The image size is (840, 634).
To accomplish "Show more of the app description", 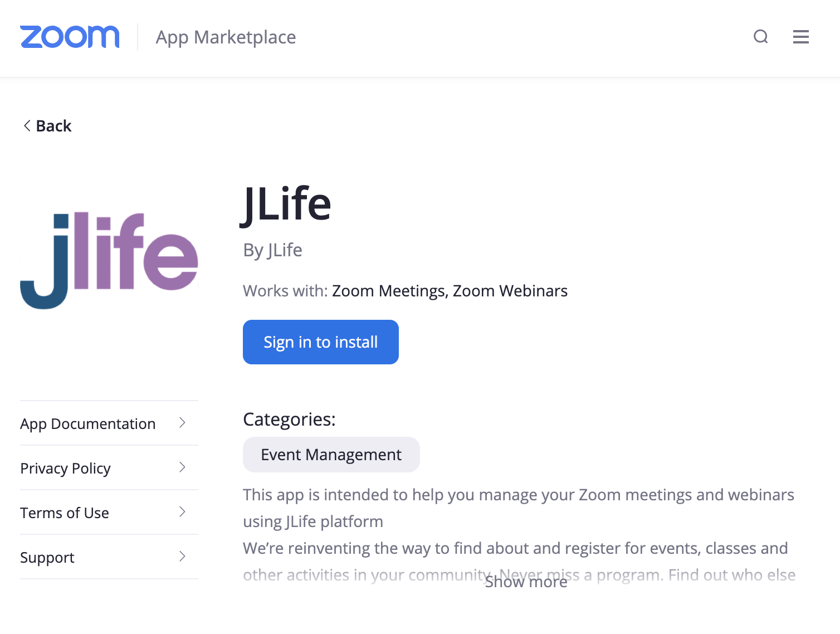I will [526, 582].
